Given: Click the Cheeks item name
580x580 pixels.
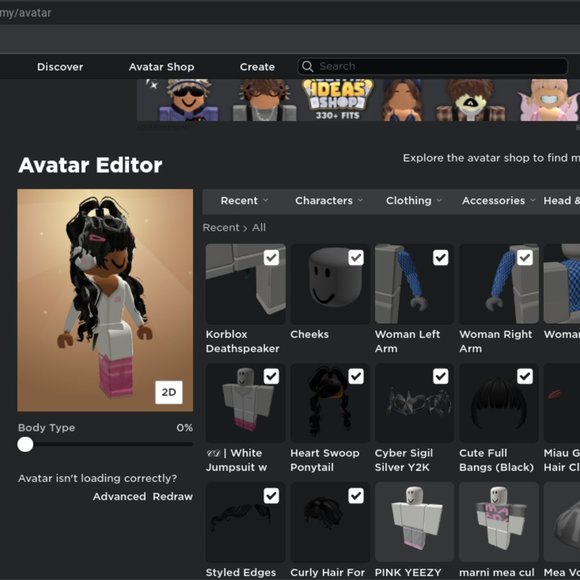Looking at the screenshot, I should pyautogui.click(x=309, y=334).
